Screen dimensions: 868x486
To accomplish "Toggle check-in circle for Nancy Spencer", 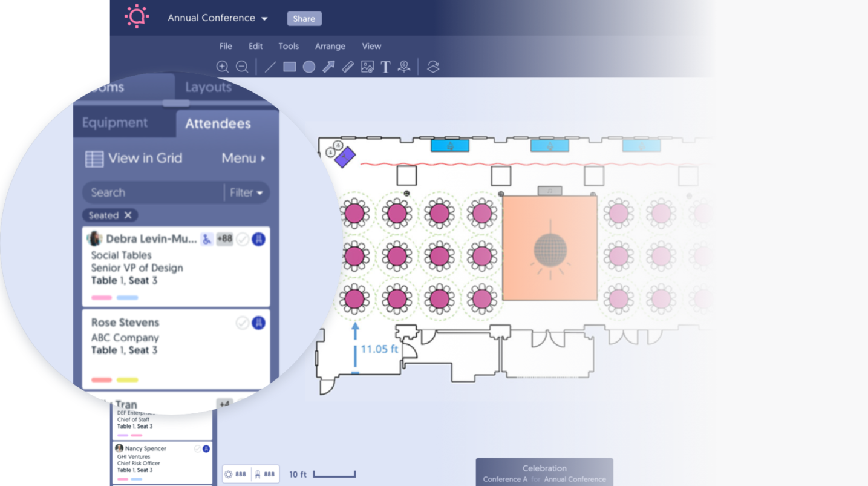I will (197, 448).
